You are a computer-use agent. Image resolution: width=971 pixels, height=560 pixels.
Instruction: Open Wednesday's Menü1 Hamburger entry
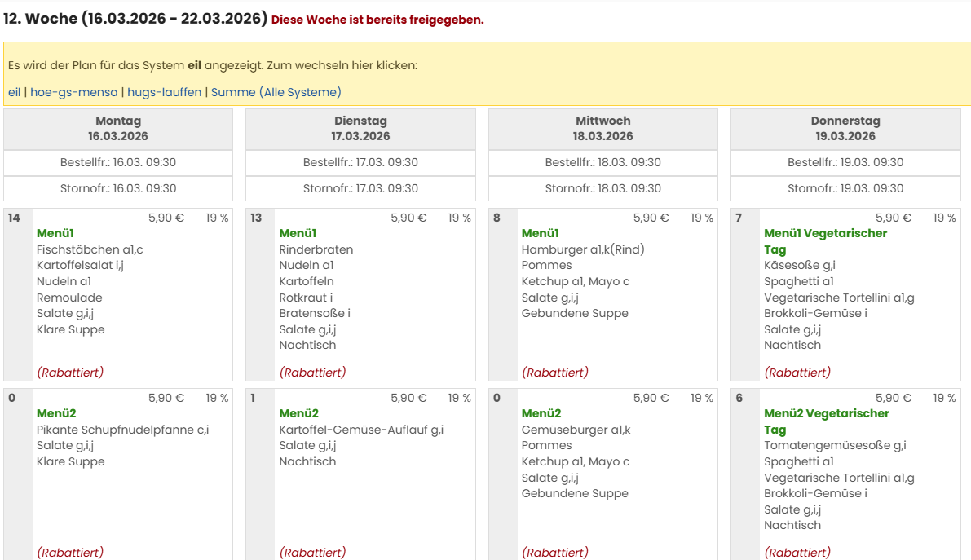[541, 233]
